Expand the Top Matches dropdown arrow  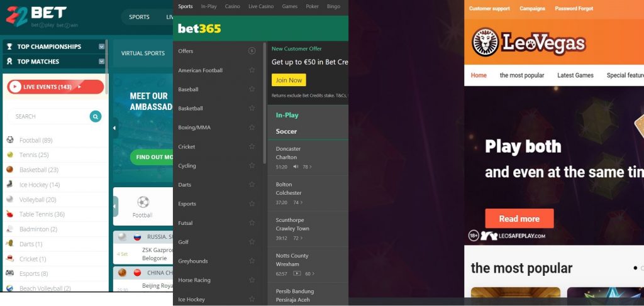(101, 62)
